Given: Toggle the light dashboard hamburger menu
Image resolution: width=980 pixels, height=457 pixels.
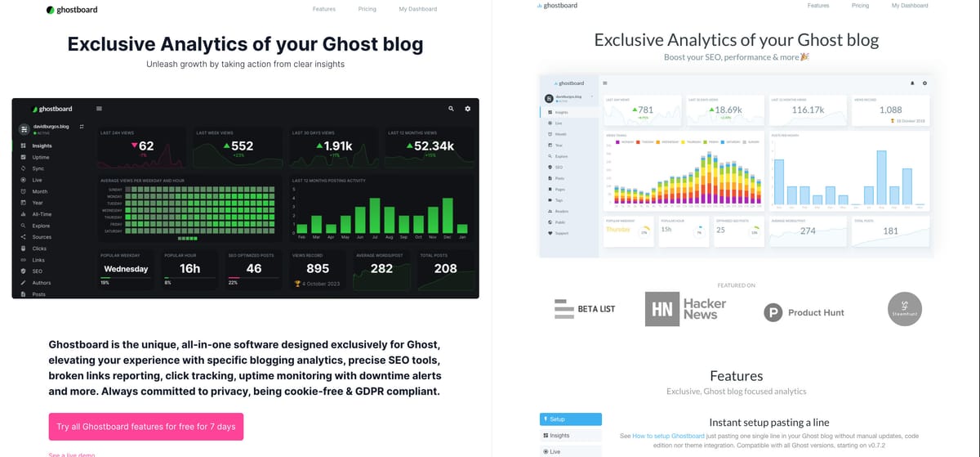Looking at the screenshot, I should (604, 83).
